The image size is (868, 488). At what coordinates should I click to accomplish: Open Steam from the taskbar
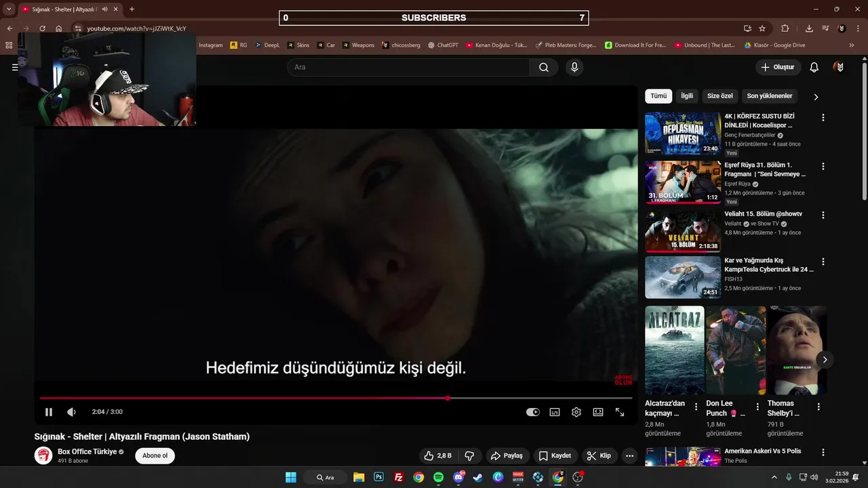tap(478, 477)
